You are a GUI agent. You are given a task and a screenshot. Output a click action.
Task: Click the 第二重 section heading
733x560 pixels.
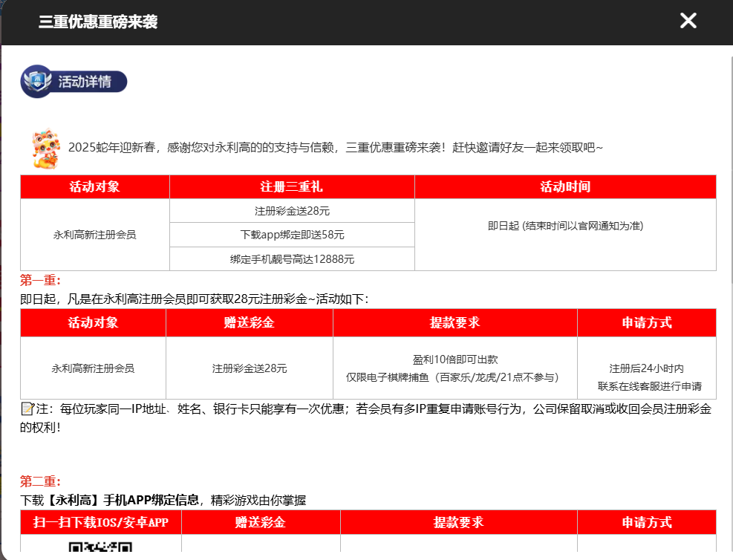(40, 481)
